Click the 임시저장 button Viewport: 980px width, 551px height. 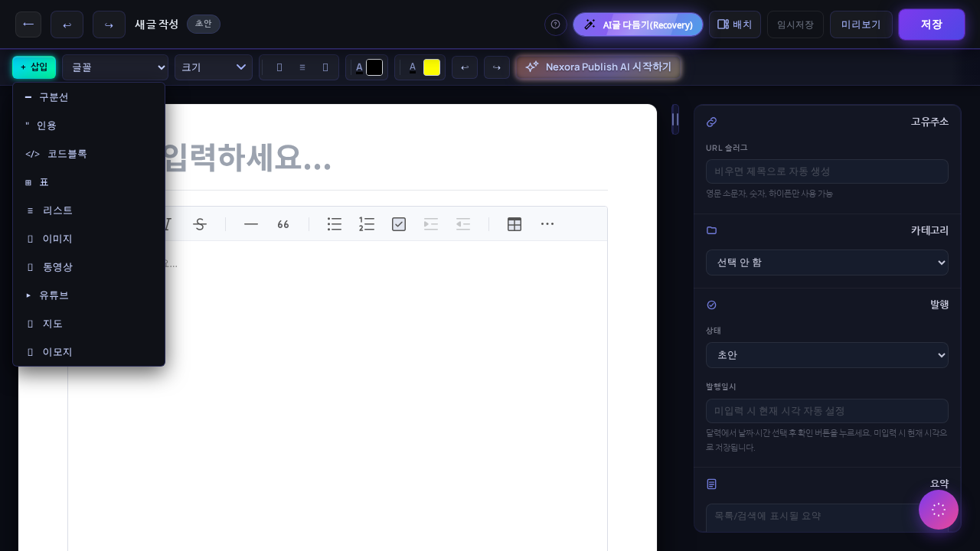pos(795,24)
